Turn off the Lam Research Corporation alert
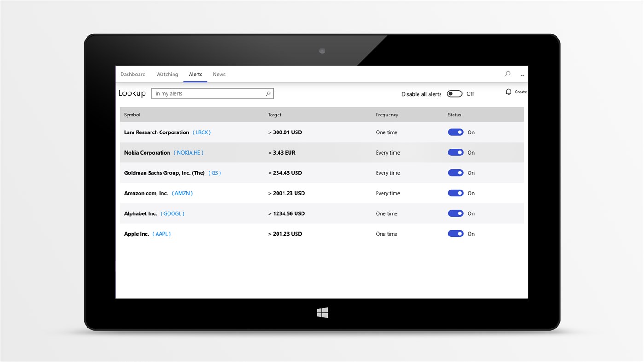 [455, 132]
